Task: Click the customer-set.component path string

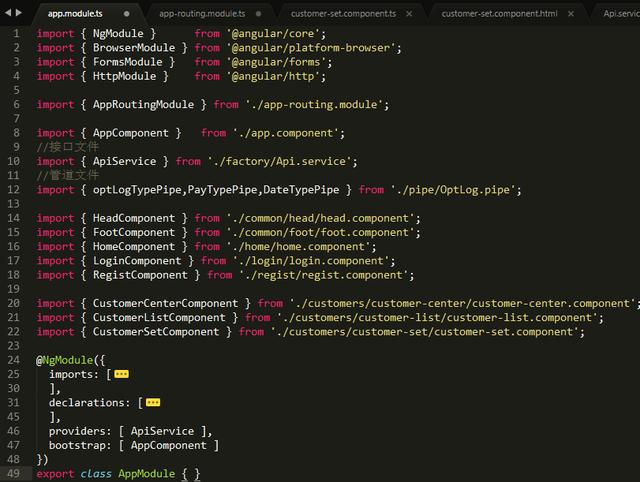Action: (425, 332)
